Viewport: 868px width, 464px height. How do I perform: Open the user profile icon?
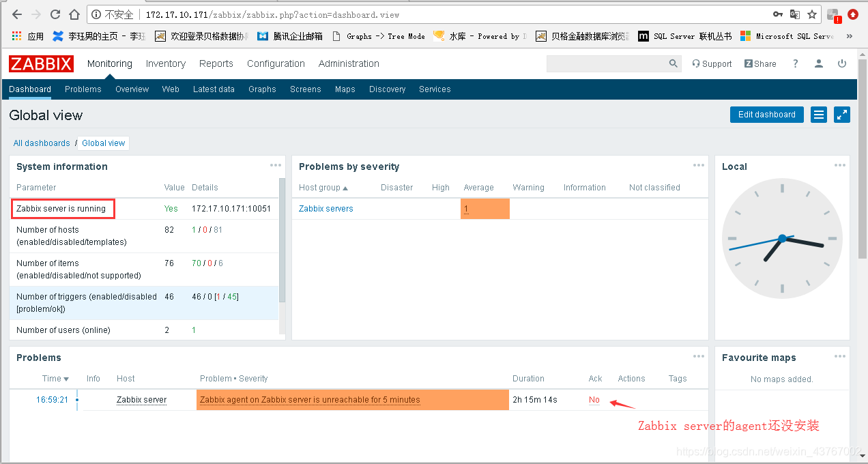coord(819,63)
